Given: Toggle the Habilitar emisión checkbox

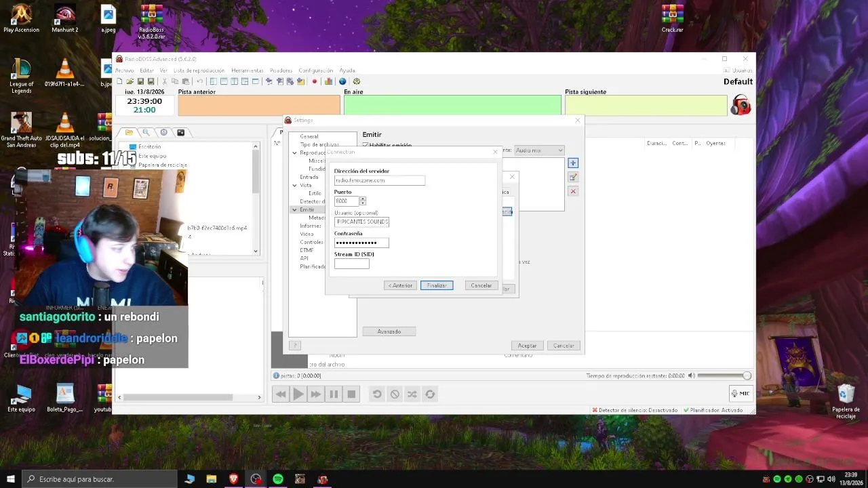Looking at the screenshot, I should click(366, 145).
